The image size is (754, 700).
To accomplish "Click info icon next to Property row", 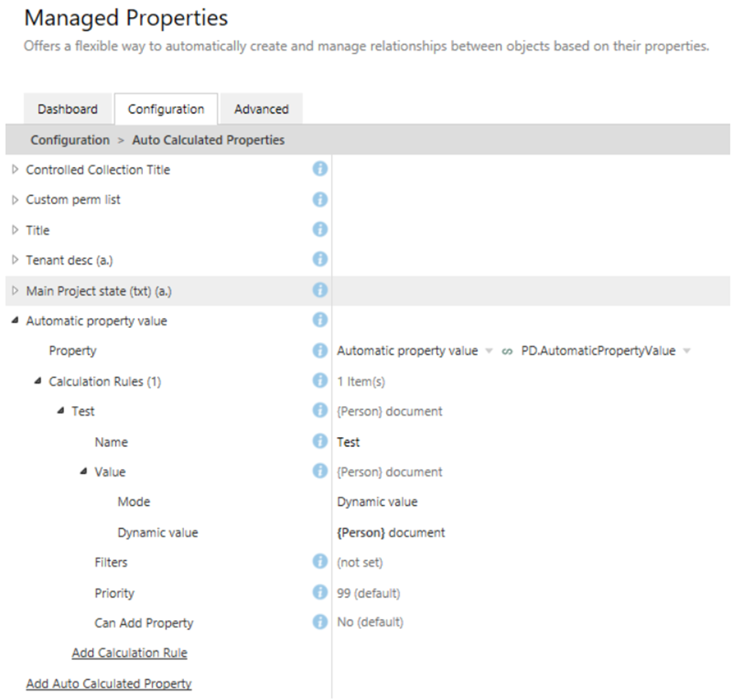I will point(320,350).
